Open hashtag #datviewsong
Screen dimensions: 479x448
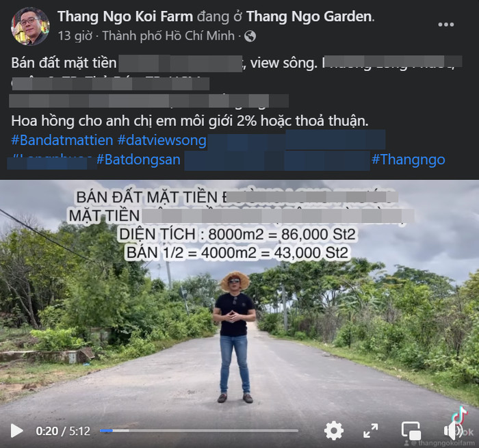point(162,140)
